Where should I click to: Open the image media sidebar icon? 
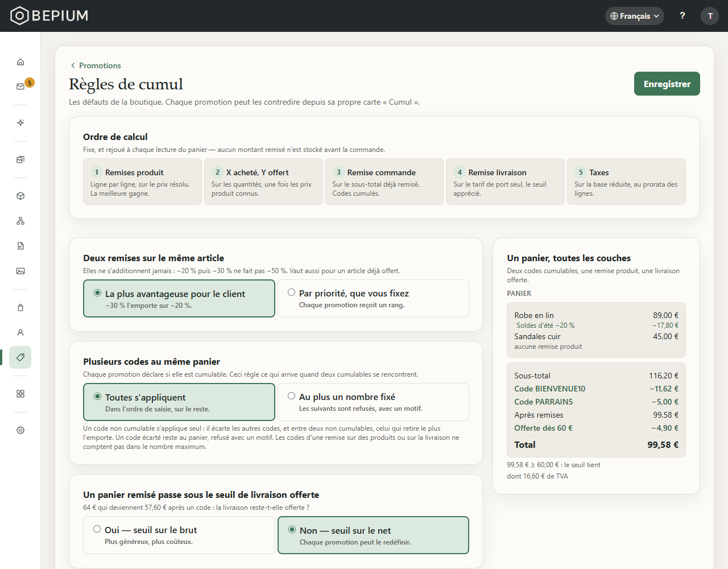pos(20,271)
